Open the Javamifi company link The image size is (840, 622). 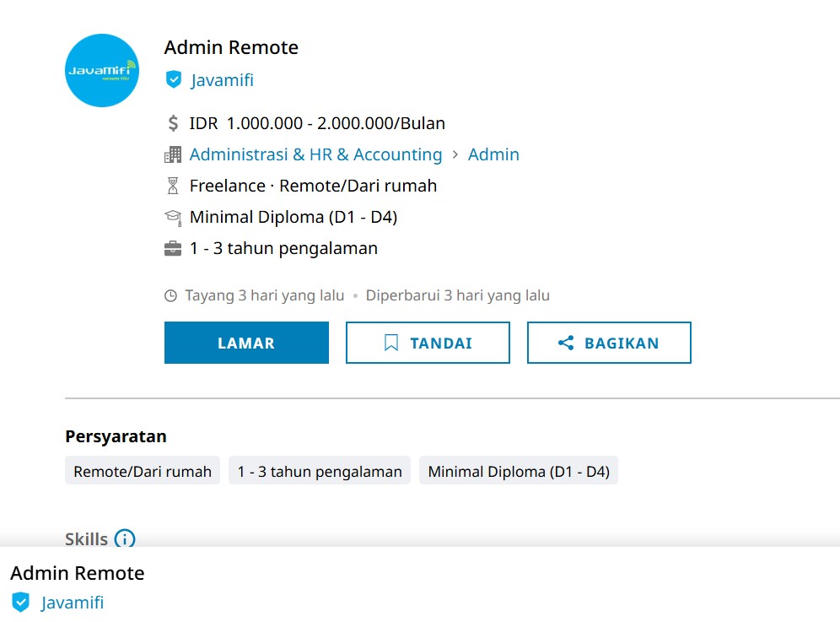(222, 80)
